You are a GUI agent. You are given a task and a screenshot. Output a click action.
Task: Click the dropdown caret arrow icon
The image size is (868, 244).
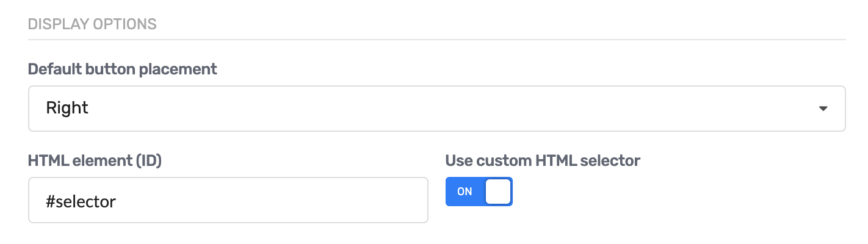(x=823, y=109)
